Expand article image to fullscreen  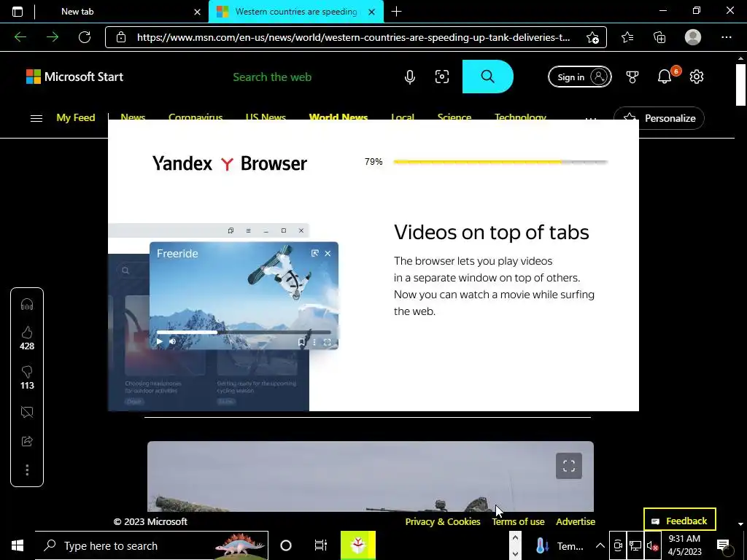click(x=569, y=466)
